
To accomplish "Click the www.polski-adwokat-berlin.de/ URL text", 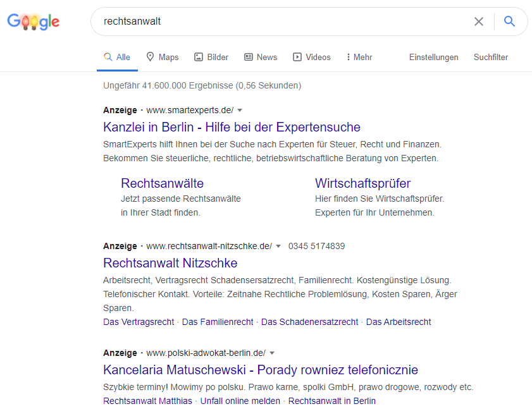I will 206,353.
